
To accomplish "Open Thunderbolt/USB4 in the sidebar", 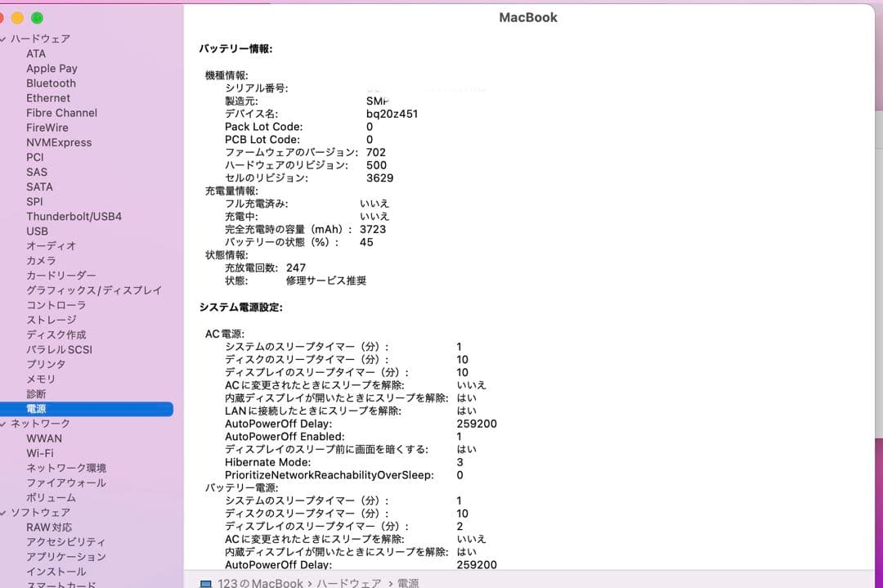I will coord(74,216).
